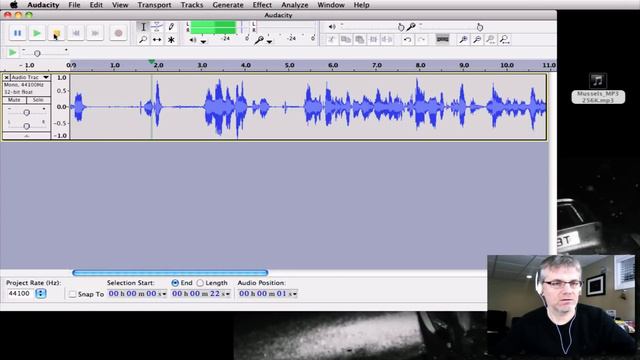The height and width of the screenshot is (360, 640).
Task: Open the output meter speaker dropdown
Action: coord(203,41)
